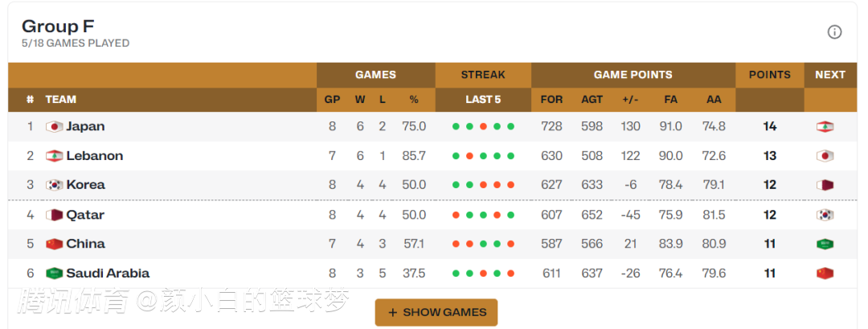Sort by the GP column header

332,100
